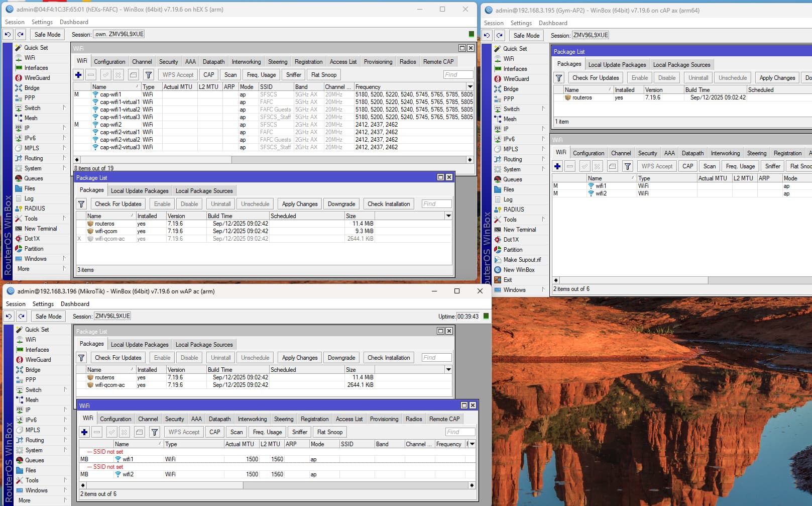Toggle Safe Mode in the wAP ac window
The height and width of the screenshot is (506, 812).
tap(48, 316)
